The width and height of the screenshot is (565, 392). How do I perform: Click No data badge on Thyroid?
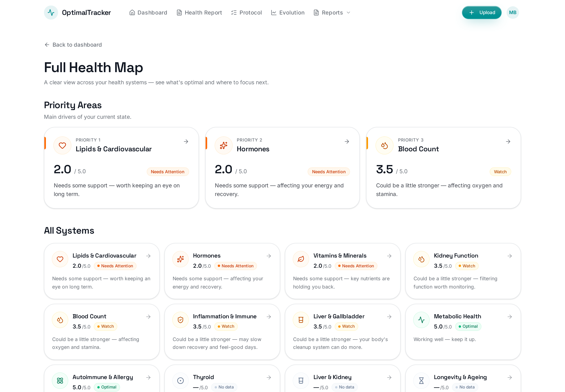pyautogui.click(x=224, y=387)
